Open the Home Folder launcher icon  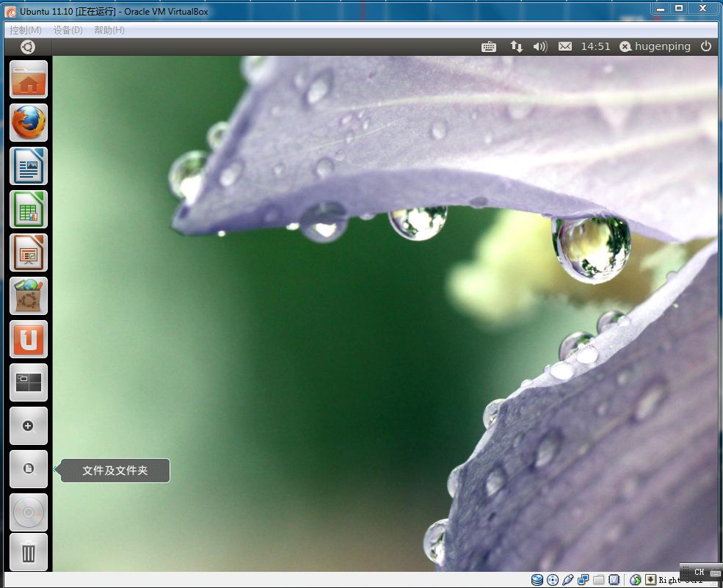[x=29, y=79]
